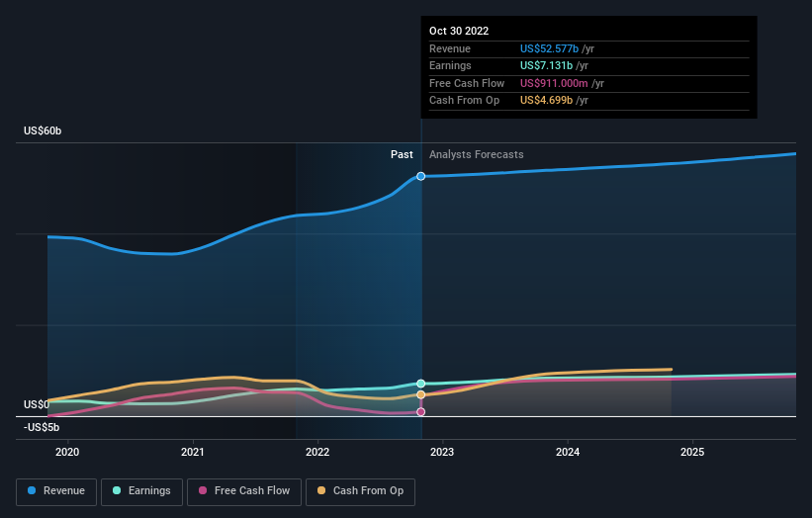The height and width of the screenshot is (518, 812).
Task: Toggle the Revenue legend button
Action: click(x=56, y=491)
